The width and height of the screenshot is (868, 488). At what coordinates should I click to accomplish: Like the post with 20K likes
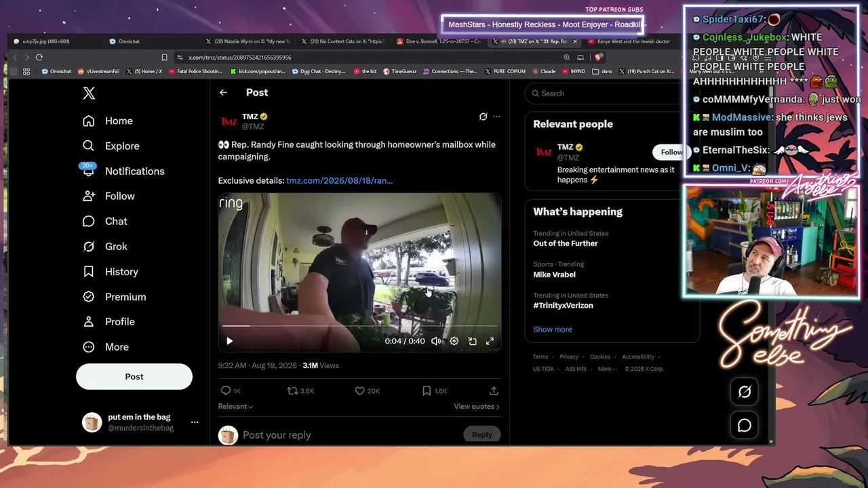[x=368, y=390]
